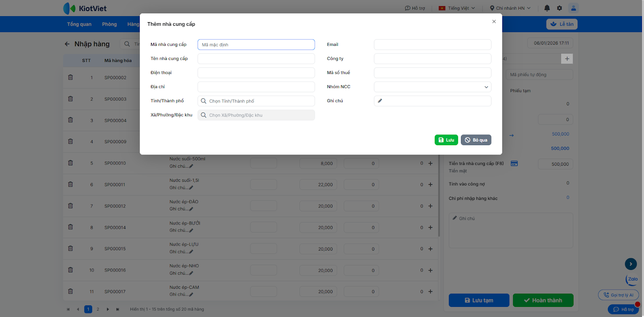Open the Tiếng Việt language dropdown
Image resolution: width=644 pixels, height=317 pixels.
pos(457,8)
